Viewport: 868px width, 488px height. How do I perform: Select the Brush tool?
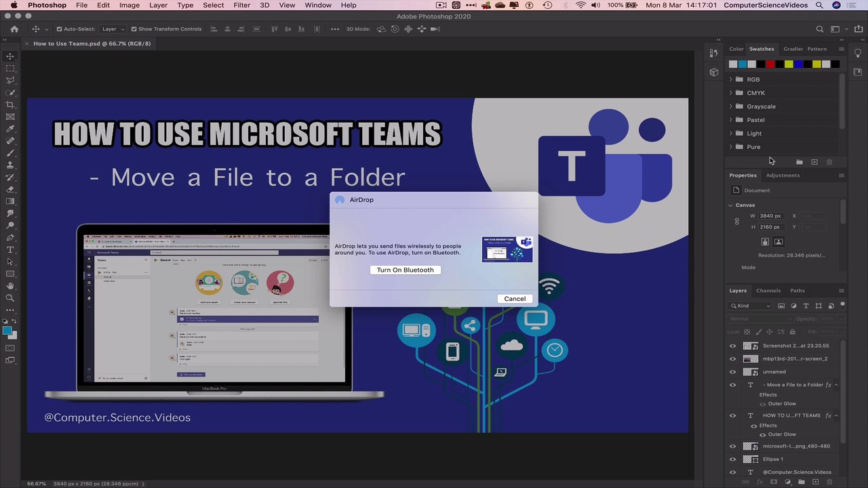click(x=10, y=153)
